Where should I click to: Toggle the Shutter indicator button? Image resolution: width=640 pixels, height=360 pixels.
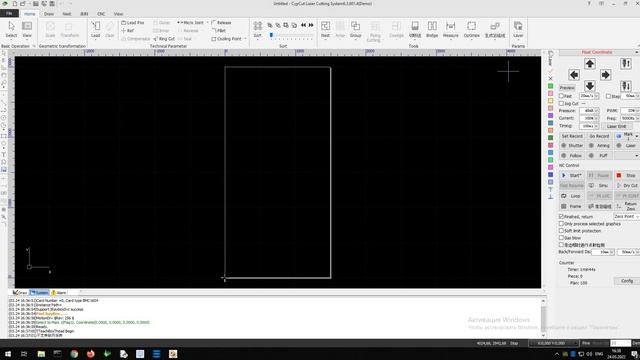pyautogui.click(x=571, y=145)
